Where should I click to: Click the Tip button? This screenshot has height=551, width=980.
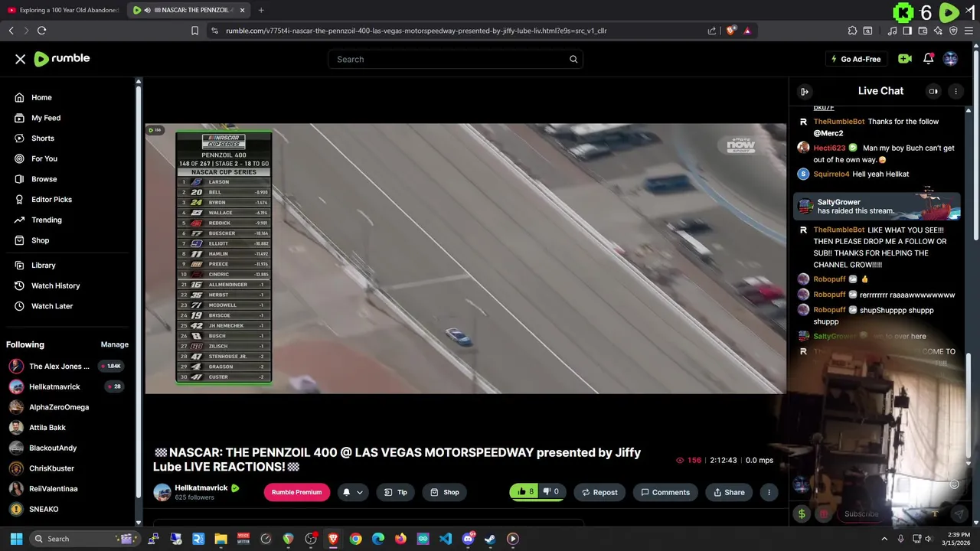point(396,492)
